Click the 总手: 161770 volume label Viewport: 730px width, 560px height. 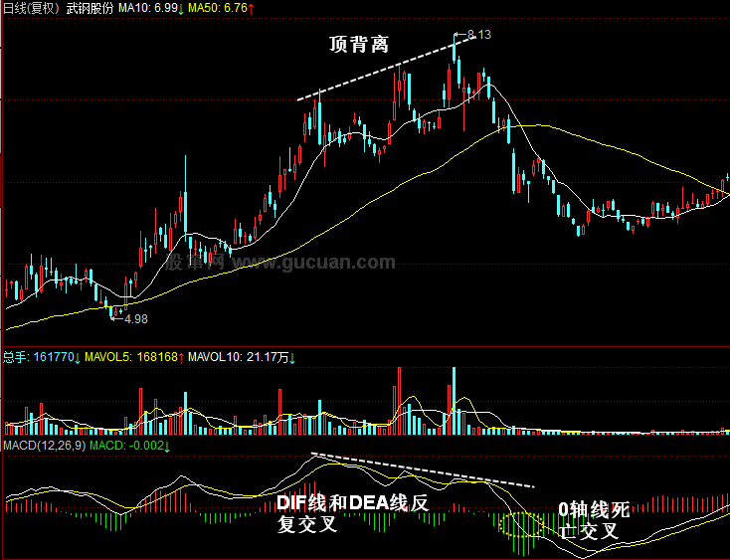[38, 355]
